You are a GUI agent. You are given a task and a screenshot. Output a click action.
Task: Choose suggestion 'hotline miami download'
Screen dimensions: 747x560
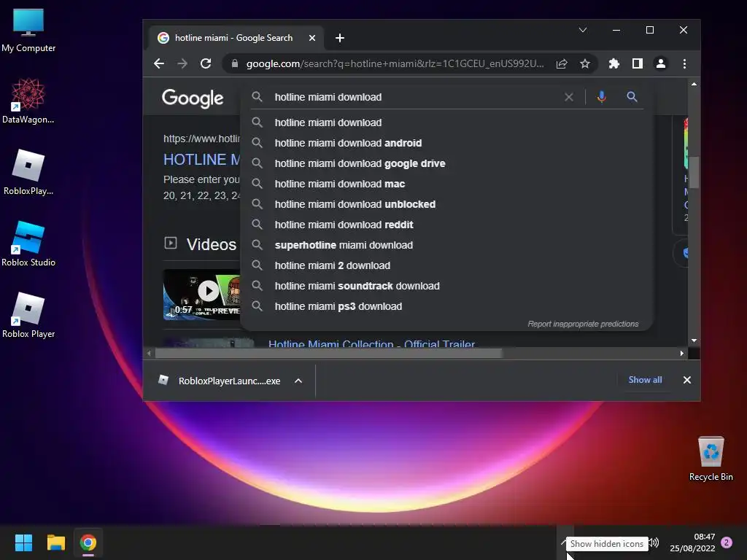click(446, 122)
